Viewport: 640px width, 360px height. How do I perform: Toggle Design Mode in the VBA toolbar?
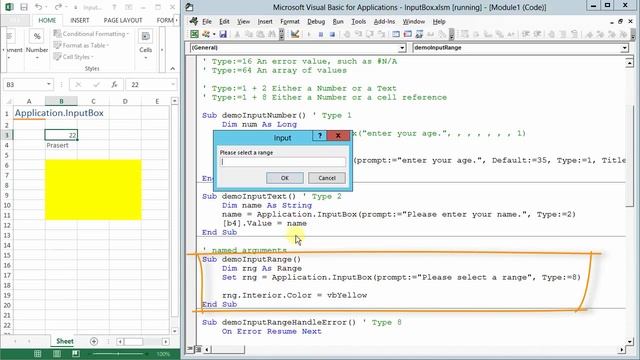coord(295,35)
